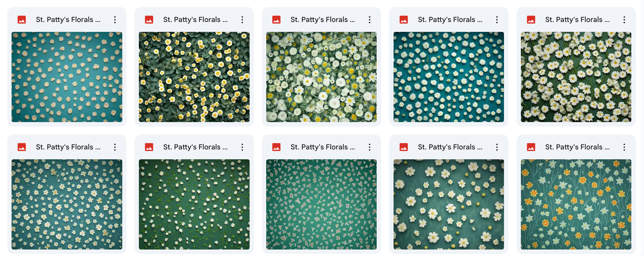Open more actions for teal white-daisies file
The width and height of the screenshot is (644, 256).
[497, 20]
